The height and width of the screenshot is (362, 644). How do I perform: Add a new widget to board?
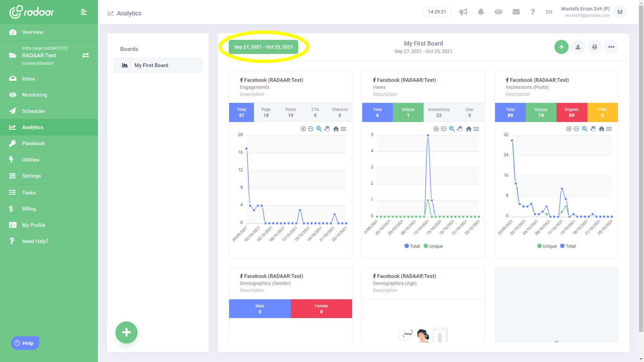pos(561,47)
